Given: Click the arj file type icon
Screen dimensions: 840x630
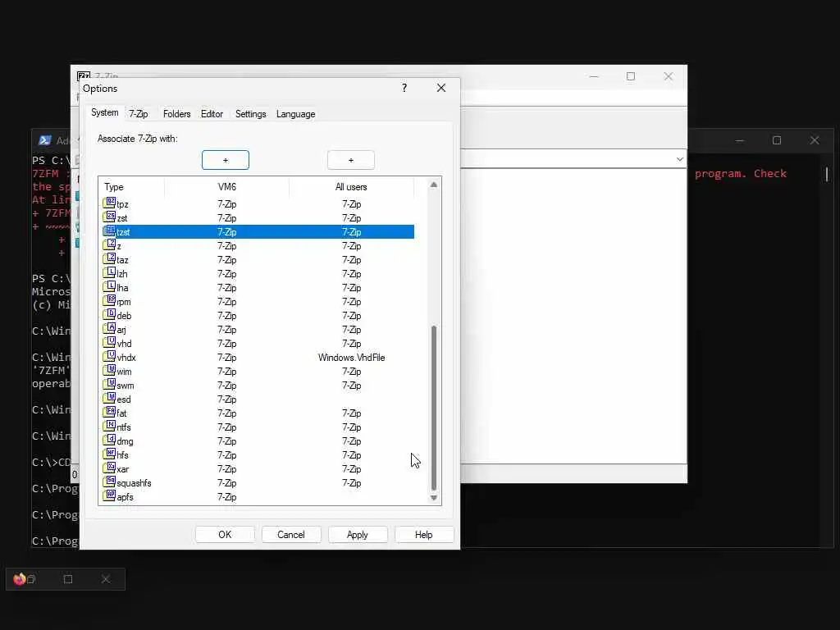Looking at the screenshot, I should tap(109, 328).
